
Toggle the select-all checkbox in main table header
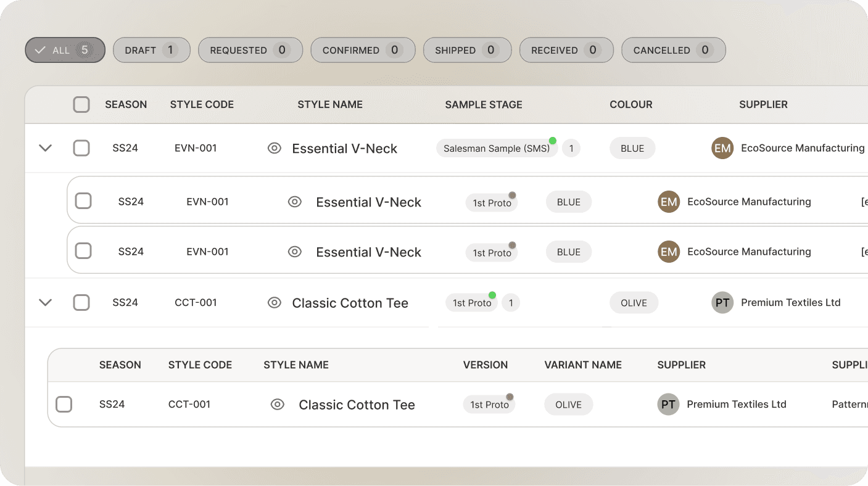(81, 104)
